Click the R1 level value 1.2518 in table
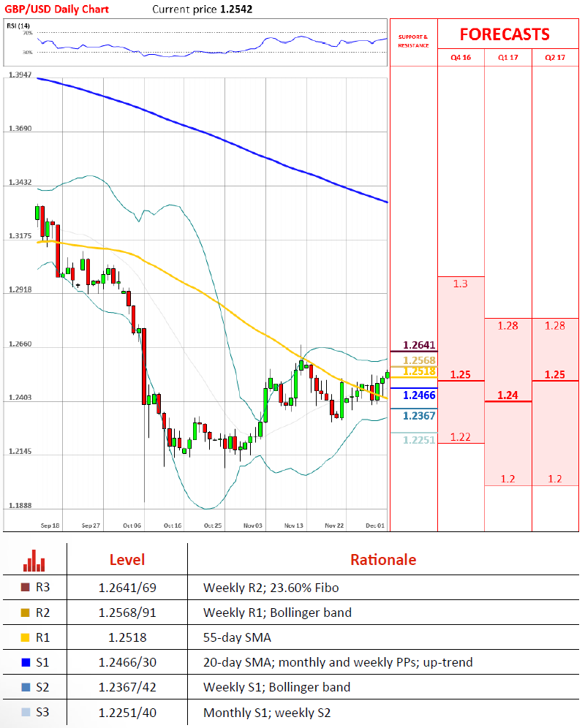585x728 pixels. [127, 637]
